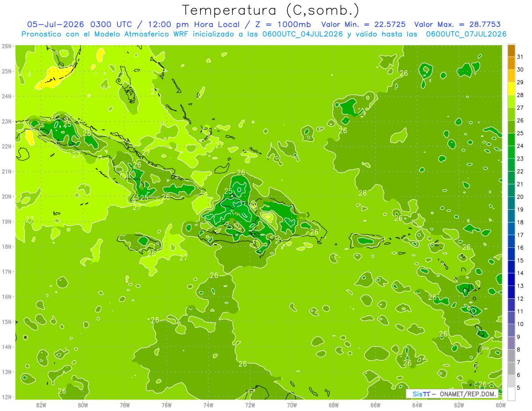
Task: Click latitude axis label 16N
Action: 7,297
